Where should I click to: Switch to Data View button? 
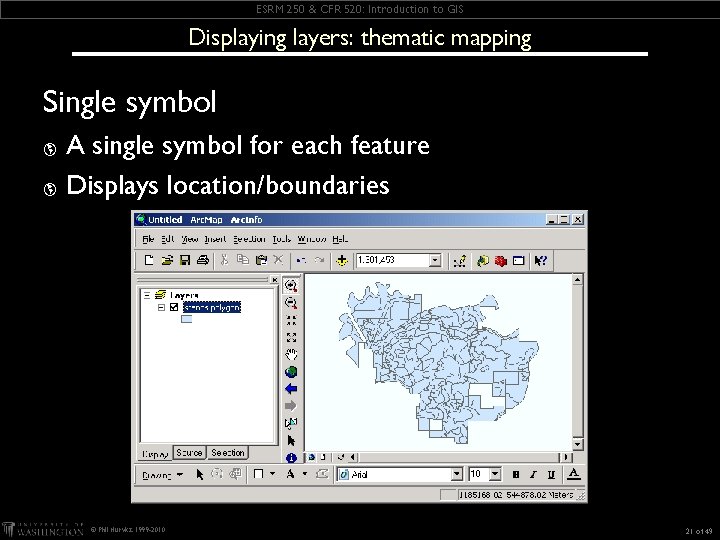click(312, 457)
